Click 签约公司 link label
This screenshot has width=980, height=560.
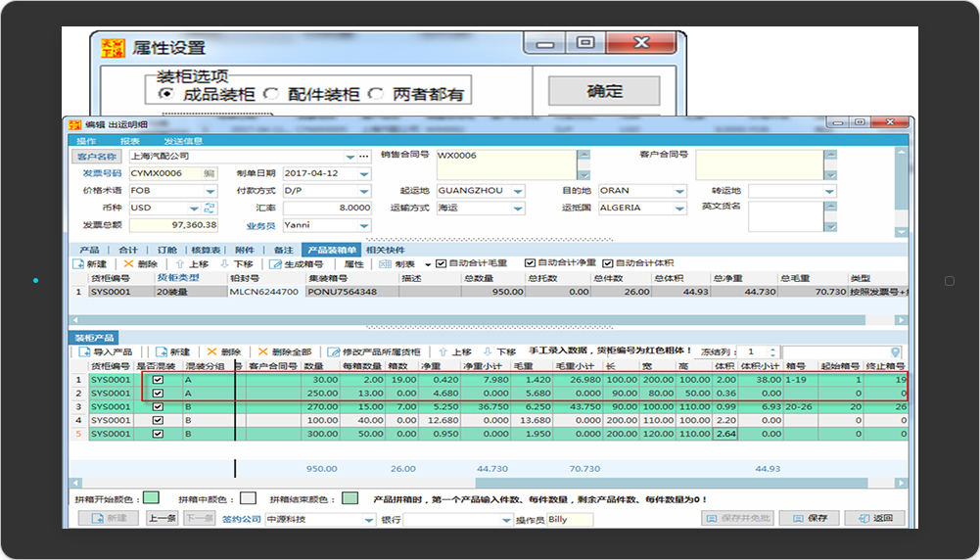click(241, 519)
